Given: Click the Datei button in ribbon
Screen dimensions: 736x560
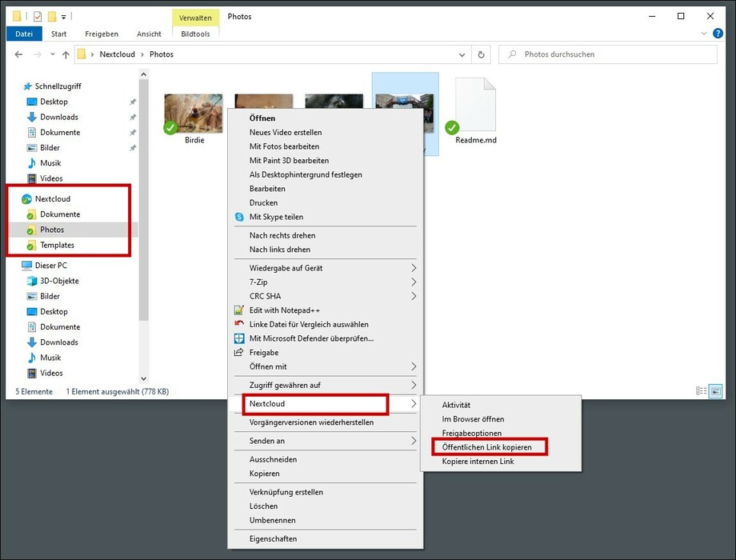Looking at the screenshot, I should point(24,34).
